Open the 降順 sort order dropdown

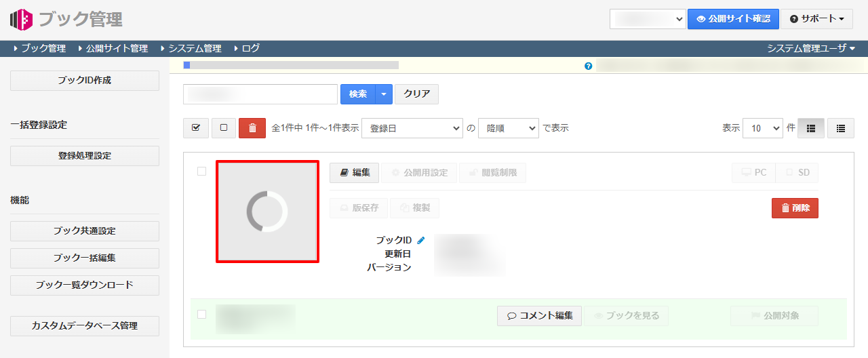point(508,127)
